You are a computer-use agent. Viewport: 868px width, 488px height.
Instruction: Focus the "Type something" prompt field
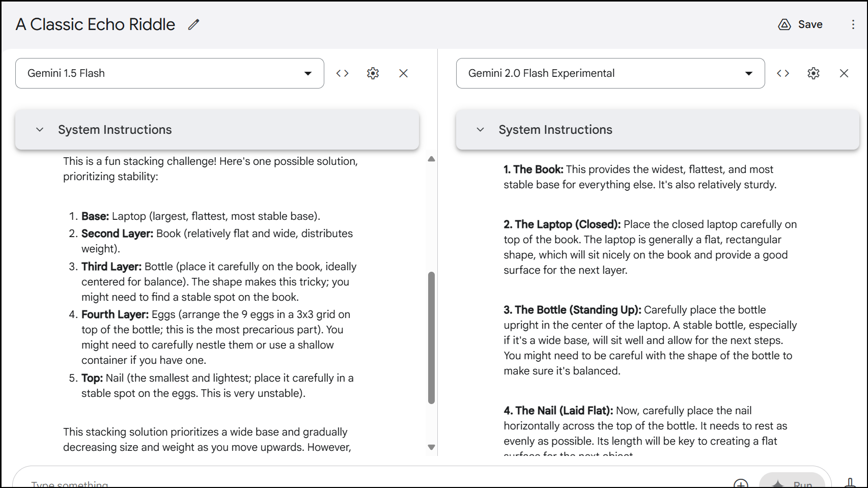point(377,483)
